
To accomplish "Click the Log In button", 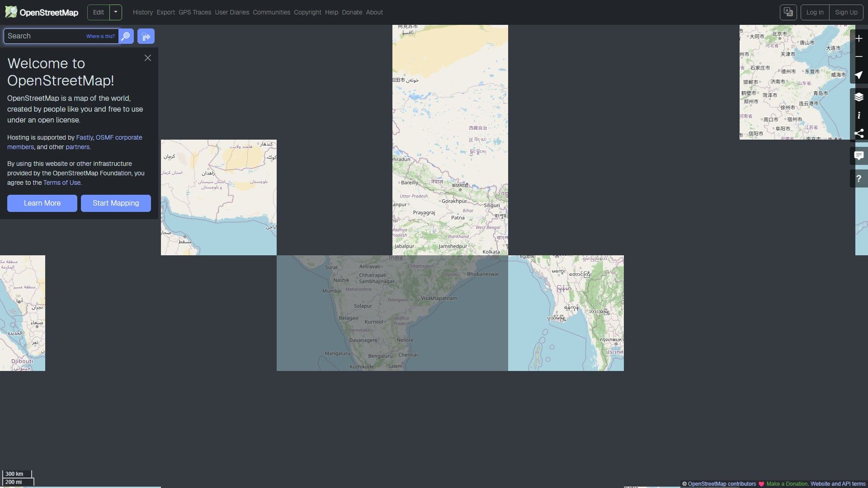I will (815, 12).
